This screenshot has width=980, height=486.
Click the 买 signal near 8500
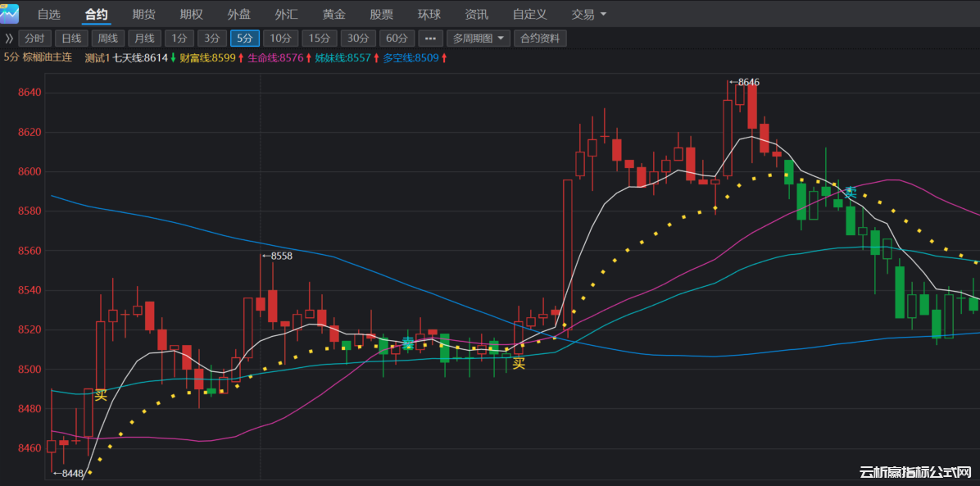pyautogui.click(x=519, y=363)
